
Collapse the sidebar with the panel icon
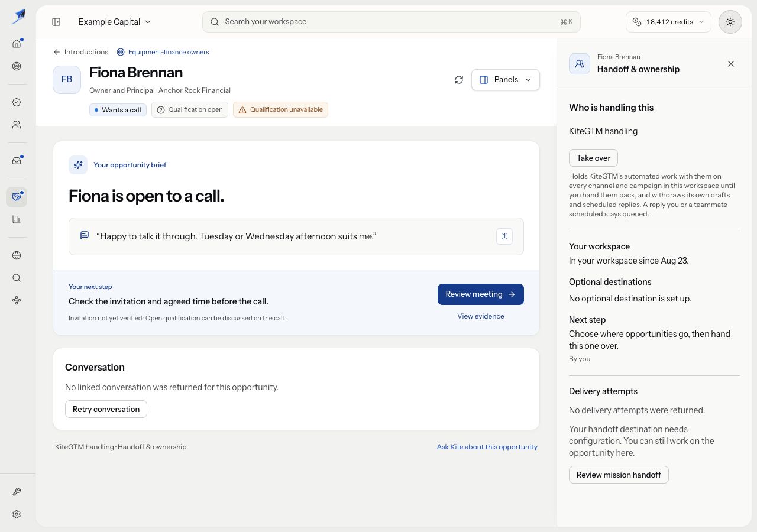[56, 22]
